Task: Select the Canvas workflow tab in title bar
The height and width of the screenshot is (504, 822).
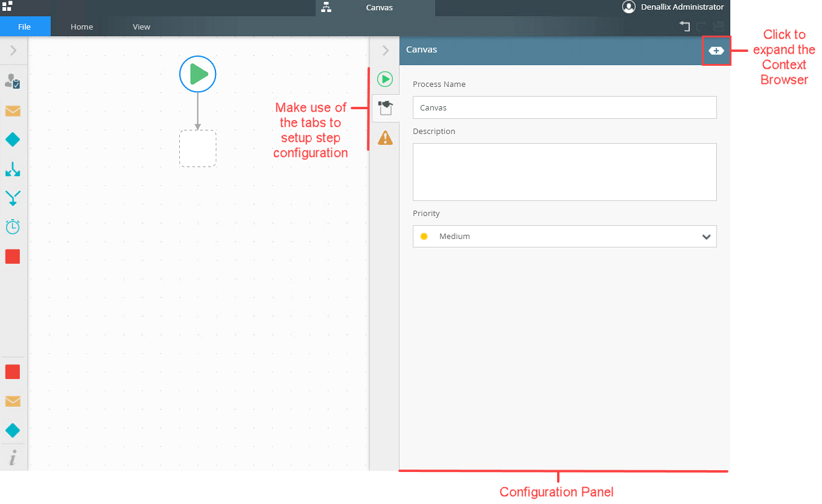Action: [375, 8]
